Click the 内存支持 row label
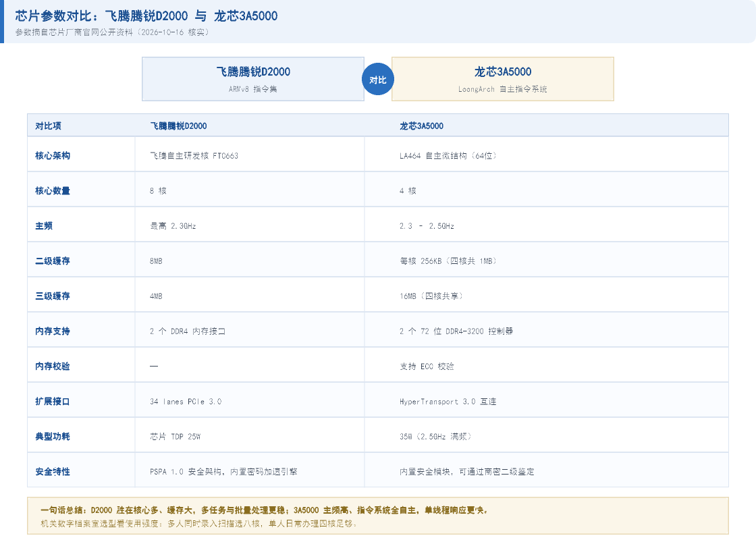Image resolution: width=756 pixels, height=540 pixels. (53, 331)
